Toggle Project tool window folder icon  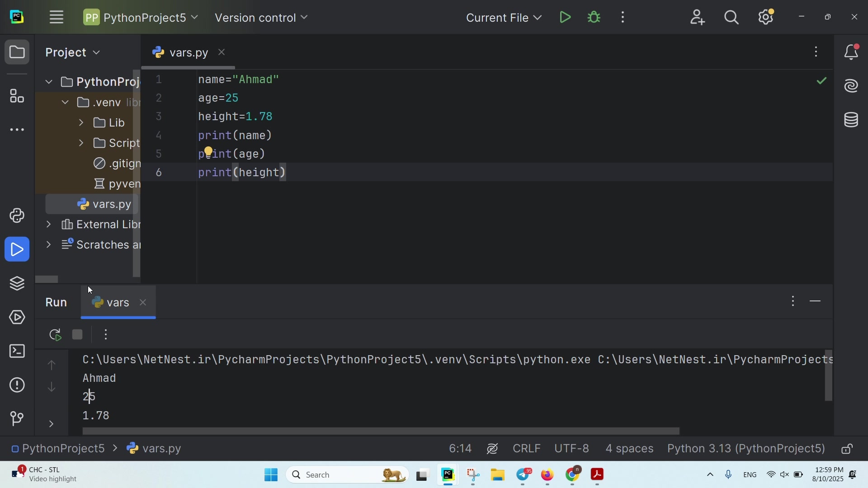[x=17, y=53]
